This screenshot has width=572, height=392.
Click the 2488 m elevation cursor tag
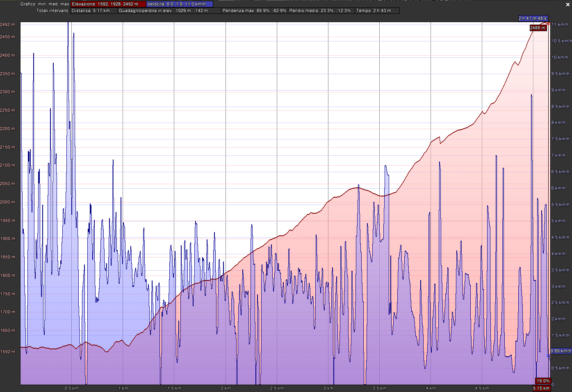[x=538, y=28]
